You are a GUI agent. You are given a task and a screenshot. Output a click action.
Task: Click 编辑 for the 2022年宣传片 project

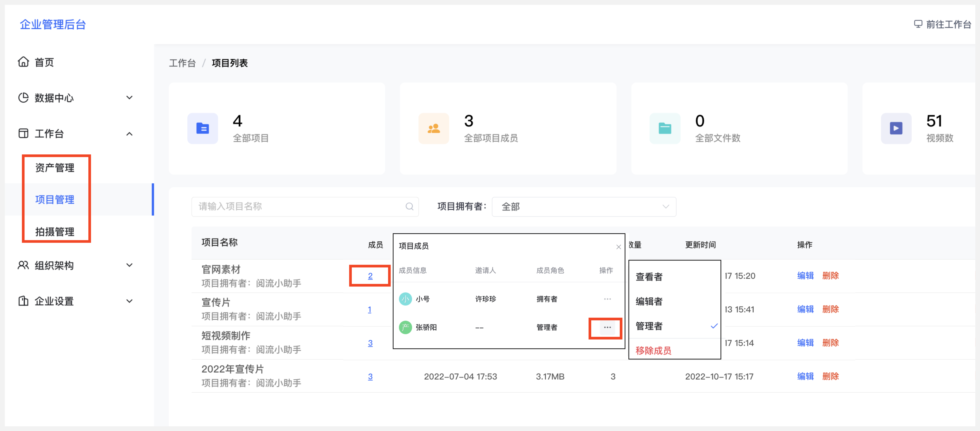[805, 376]
